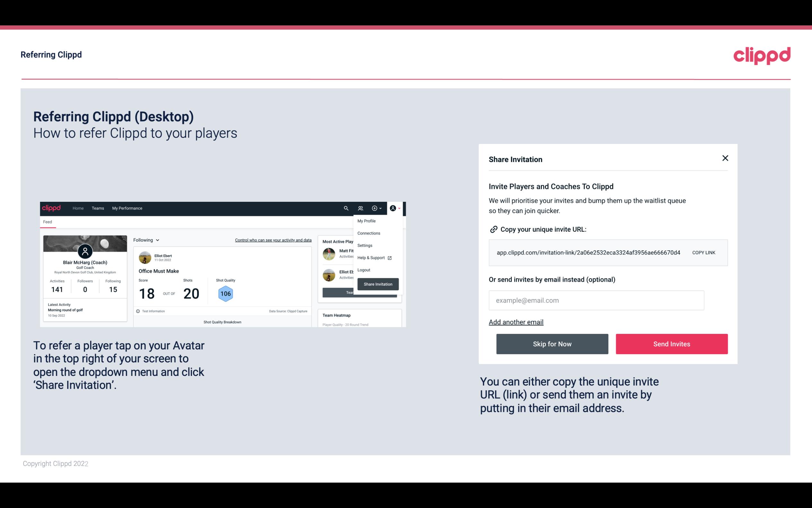Open Following dropdown on Blair McHarg profile
The width and height of the screenshot is (812, 508).
[x=145, y=240]
